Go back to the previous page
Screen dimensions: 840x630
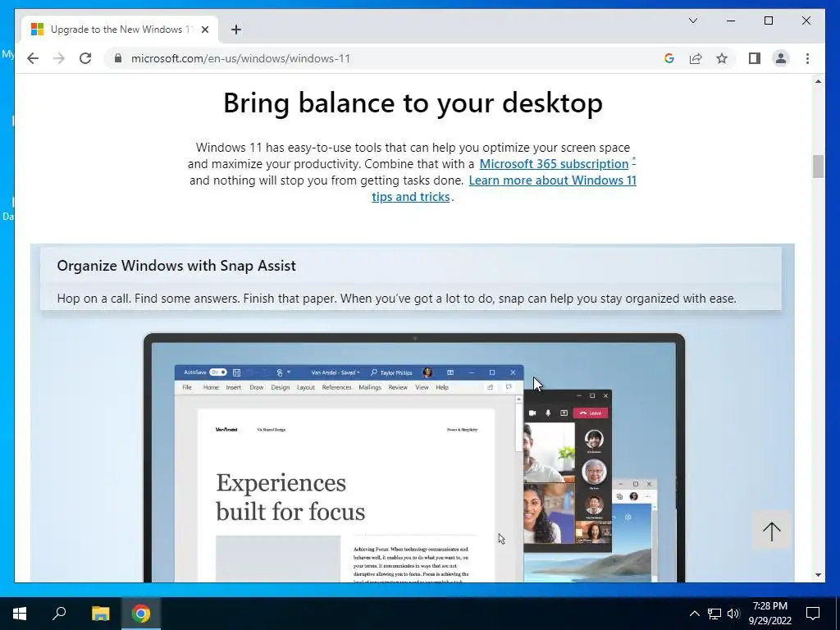click(x=33, y=58)
